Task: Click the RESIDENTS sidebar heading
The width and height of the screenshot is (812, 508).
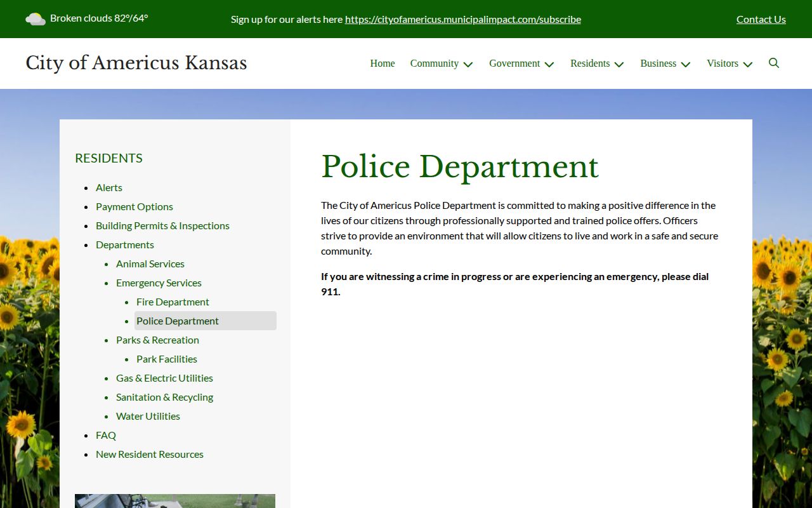Action: (x=108, y=158)
